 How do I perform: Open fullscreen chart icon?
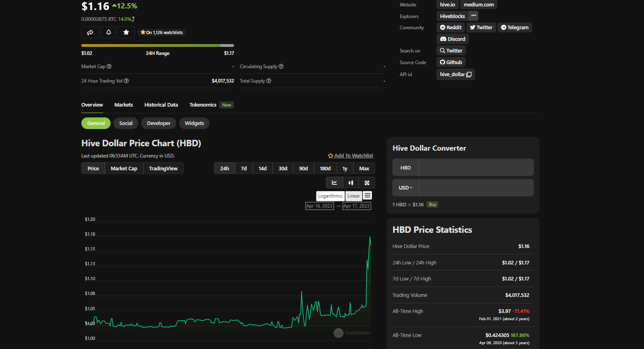(367, 183)
